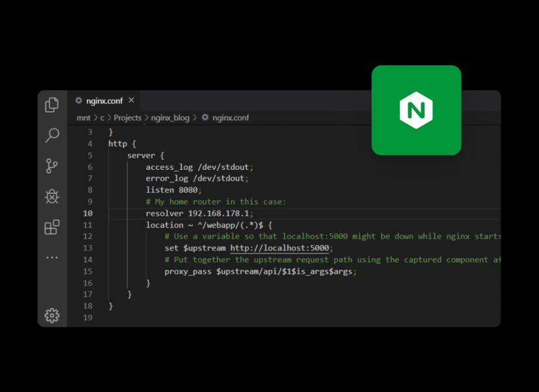Viewport: 539px width, 392px height.
Task: Show additional views via ellipsis icon
Action: [52, 258]
